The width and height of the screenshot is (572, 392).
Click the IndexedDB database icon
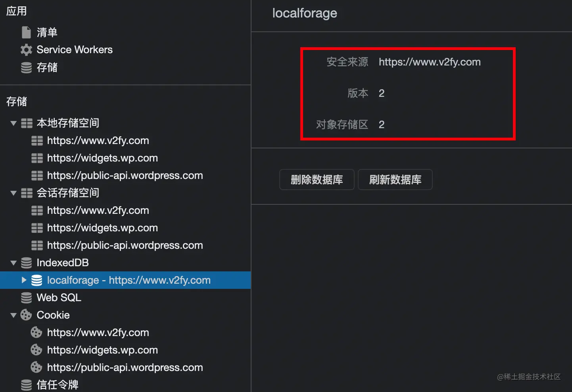[26, 263]
